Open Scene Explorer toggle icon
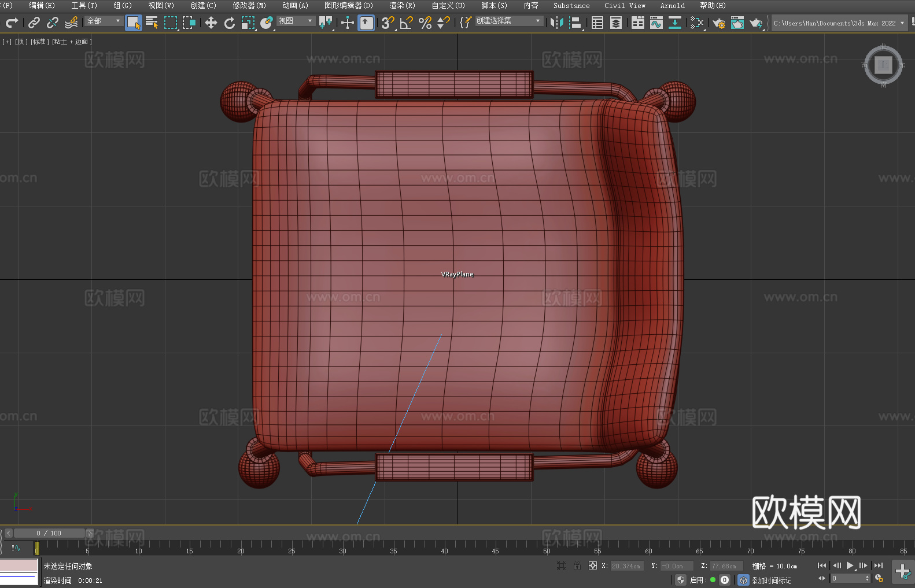The image size is (915, 588). (597, 23)
